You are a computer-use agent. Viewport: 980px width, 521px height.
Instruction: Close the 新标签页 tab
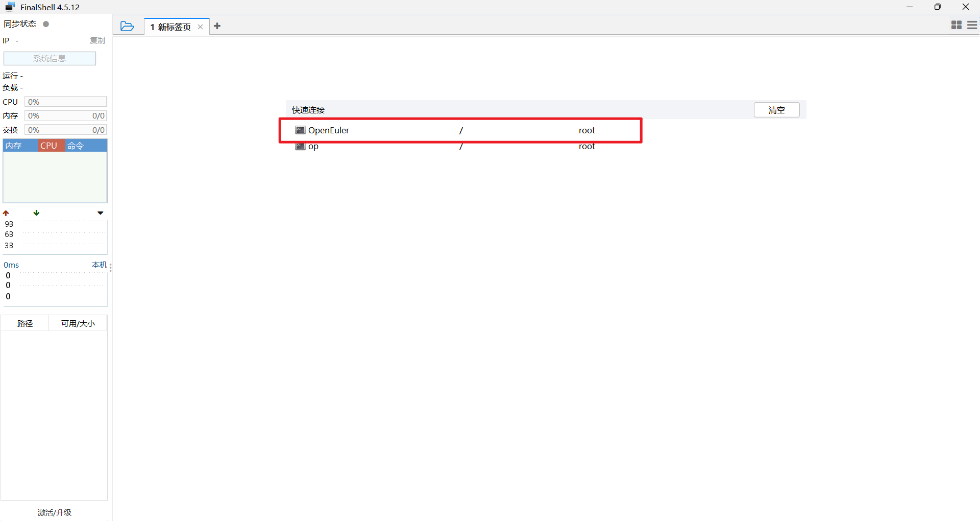[x=201, y=27]
